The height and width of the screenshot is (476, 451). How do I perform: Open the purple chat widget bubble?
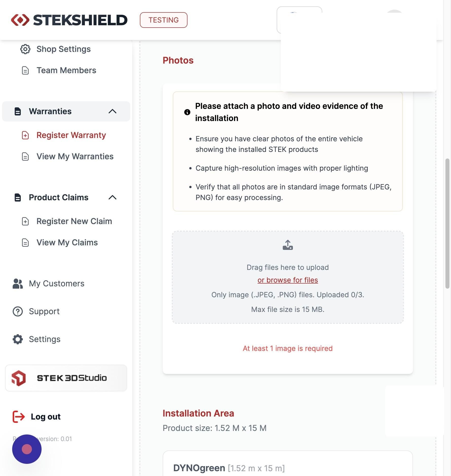pos(27,449)
